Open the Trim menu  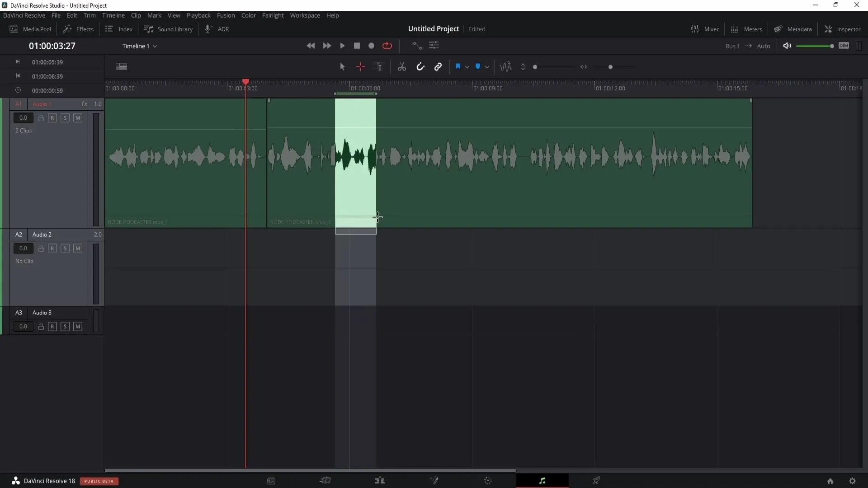click(x=90, y=15)
